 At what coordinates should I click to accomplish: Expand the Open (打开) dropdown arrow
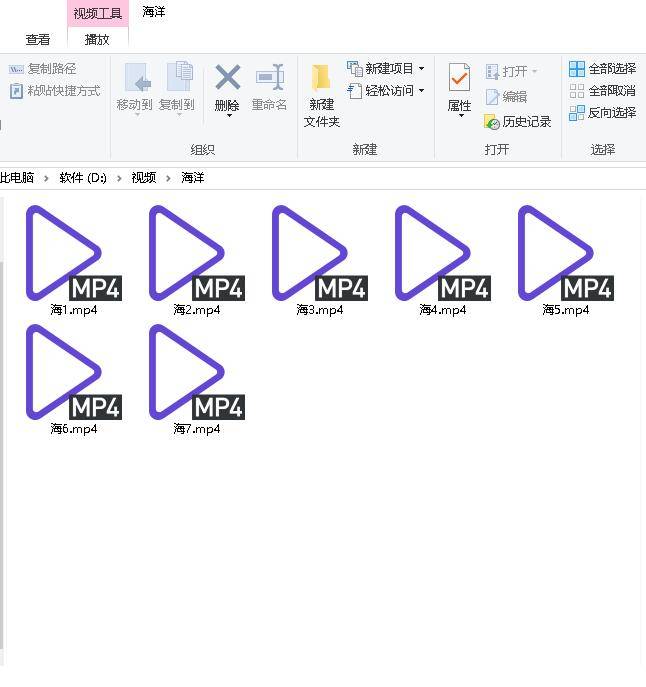(534, 71)
